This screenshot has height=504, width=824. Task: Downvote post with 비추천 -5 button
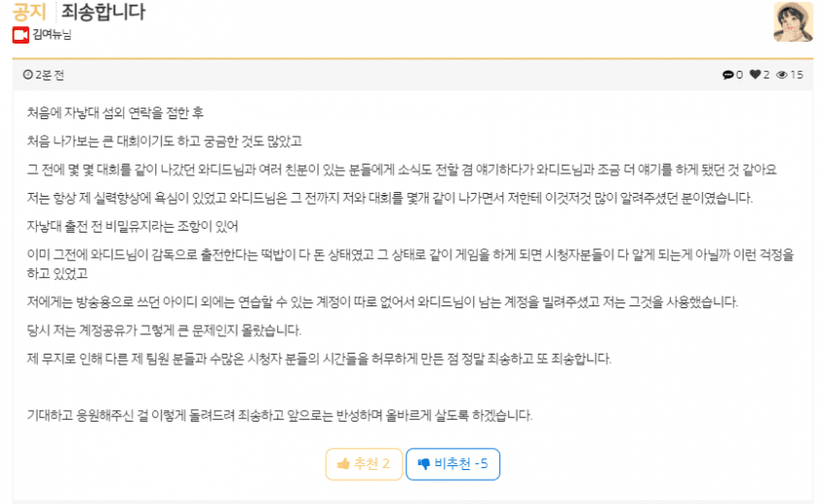[453, 464]
